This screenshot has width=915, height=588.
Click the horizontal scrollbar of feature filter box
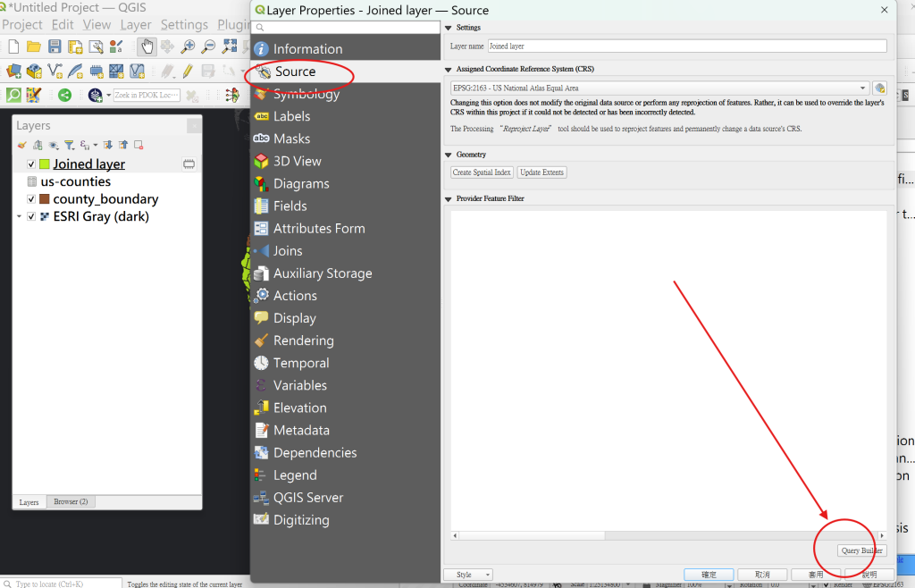click(668, 535)
